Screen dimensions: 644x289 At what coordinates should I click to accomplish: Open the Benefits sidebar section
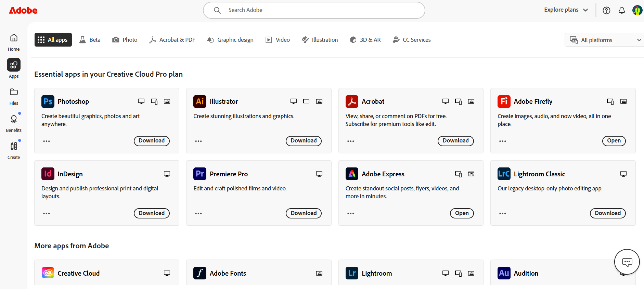click(14, 123)
